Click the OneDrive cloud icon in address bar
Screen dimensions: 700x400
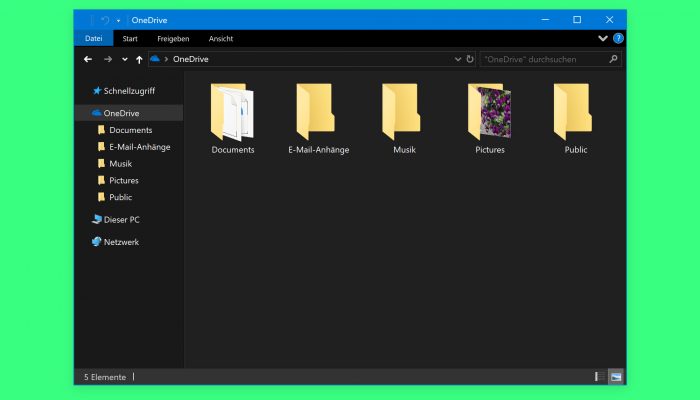coord(155,58)
